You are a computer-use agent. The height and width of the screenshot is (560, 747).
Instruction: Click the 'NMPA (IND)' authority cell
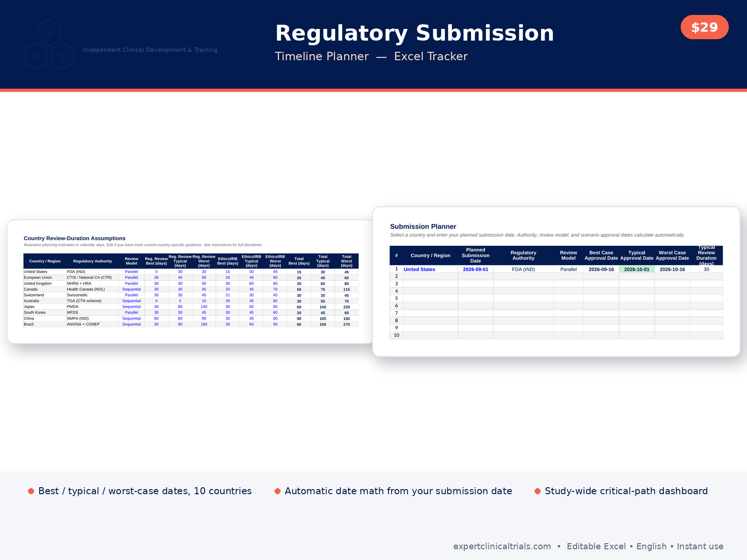tap(92, 318)
